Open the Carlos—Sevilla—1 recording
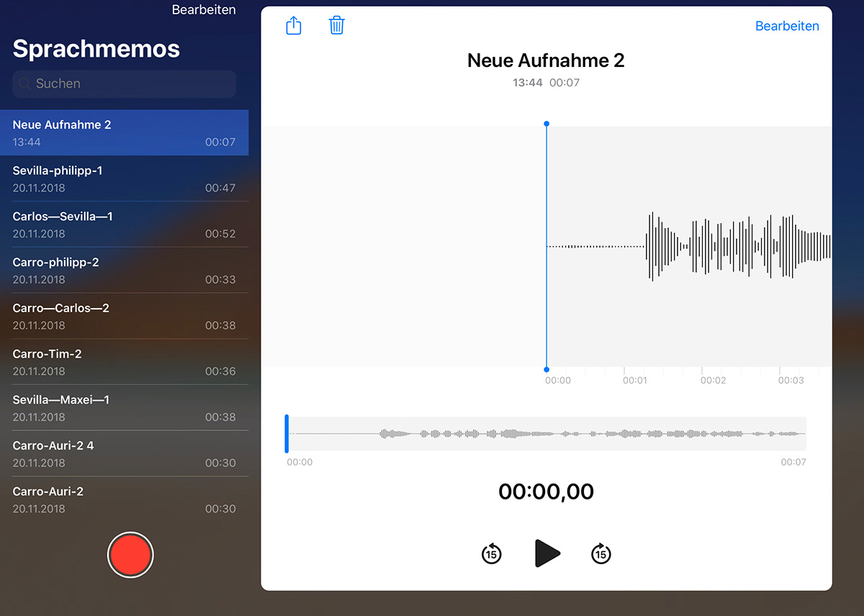864x616 pixels. click(x=124, y=225)
